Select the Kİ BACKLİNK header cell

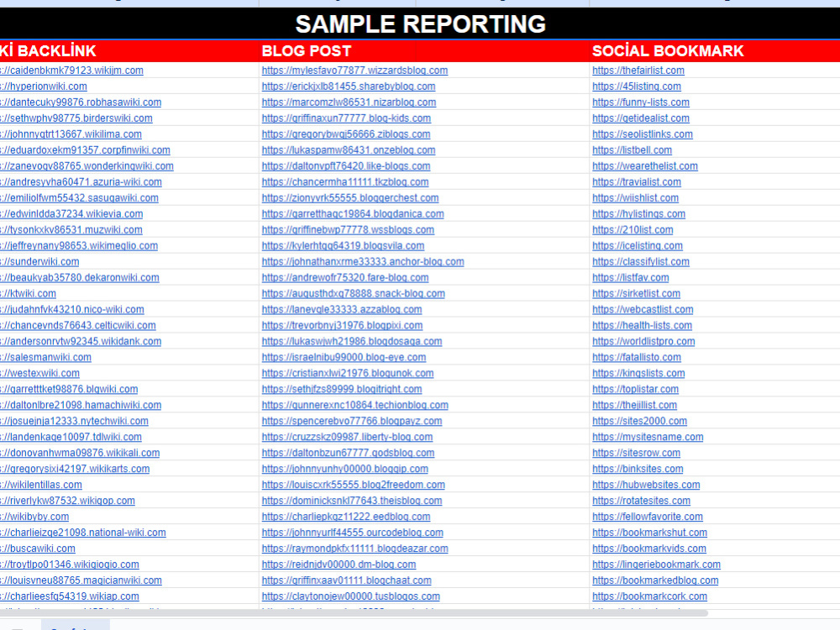click(x=129, y=51)
